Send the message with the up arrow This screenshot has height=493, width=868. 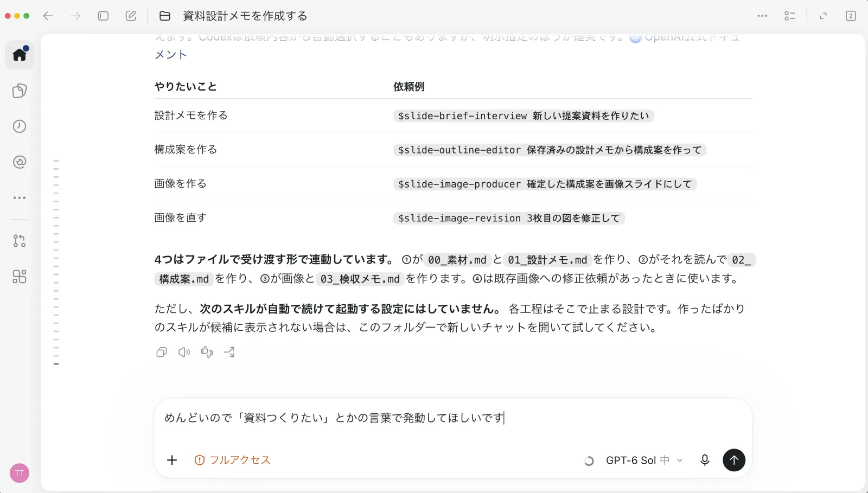(734, 460)
